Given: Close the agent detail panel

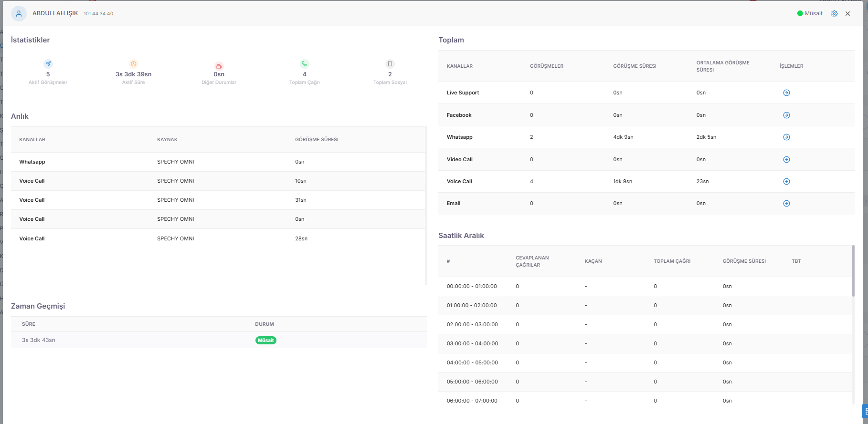Looking at the screenshot, I should pos(847,13).
